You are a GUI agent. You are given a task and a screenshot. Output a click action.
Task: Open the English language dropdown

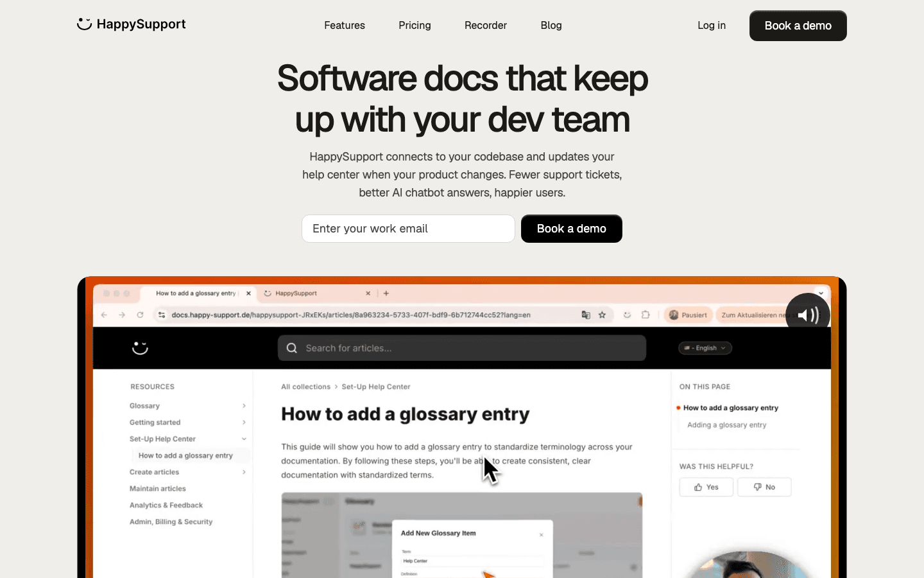click(705, 348)
